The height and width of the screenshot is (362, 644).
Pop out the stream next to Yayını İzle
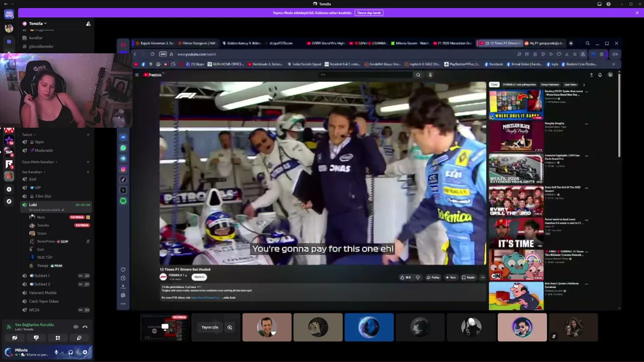point(229,327)
